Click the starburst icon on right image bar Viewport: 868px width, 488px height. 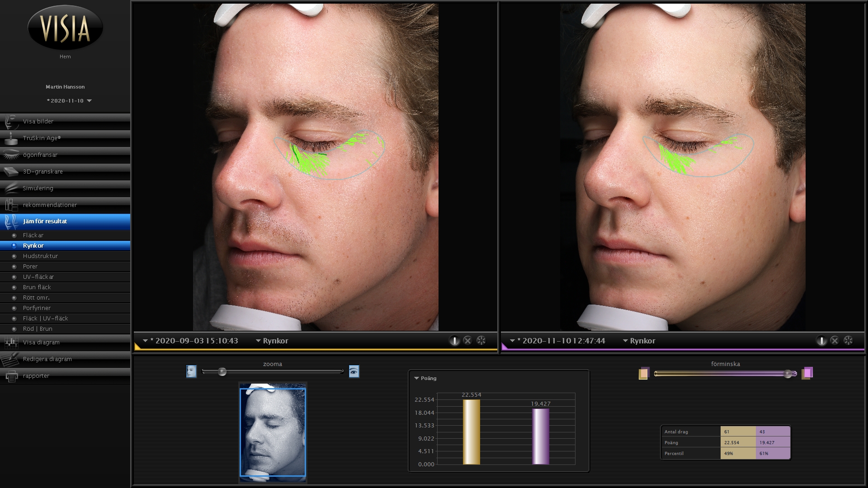click(848, 341)
